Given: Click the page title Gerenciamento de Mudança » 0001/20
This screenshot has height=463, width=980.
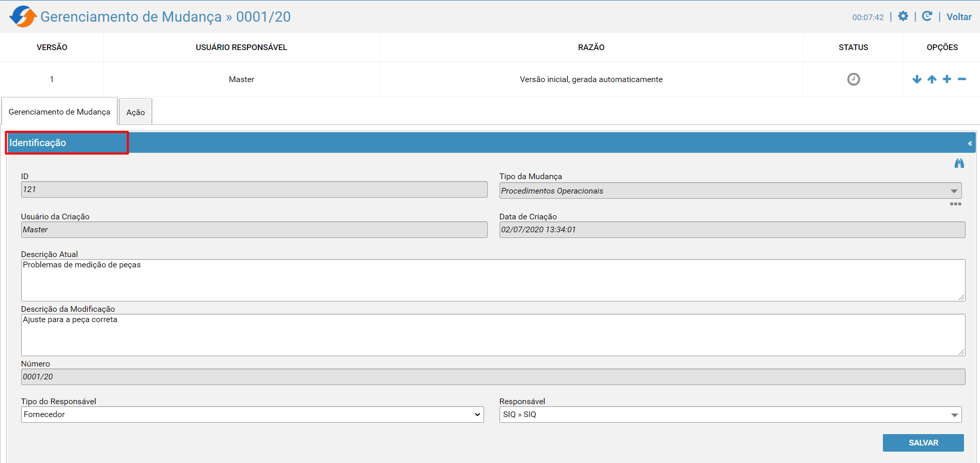Looking at the screenshot, I should click(x=165, y=17).
